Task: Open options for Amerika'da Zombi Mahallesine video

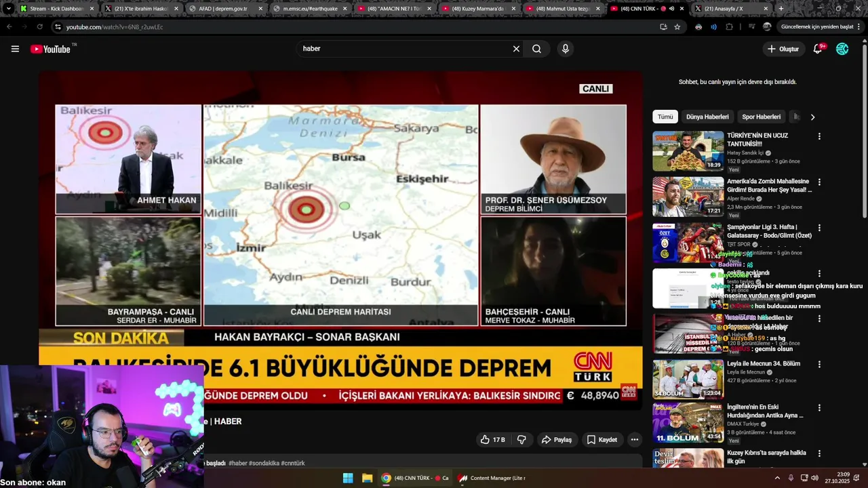Action: point(819,182)
